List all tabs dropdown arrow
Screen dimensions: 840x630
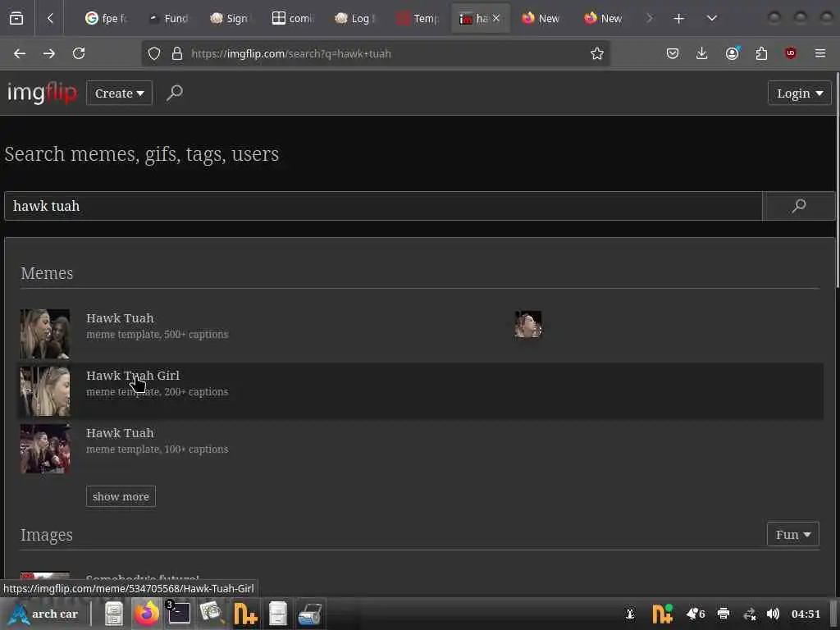point(711,19)
